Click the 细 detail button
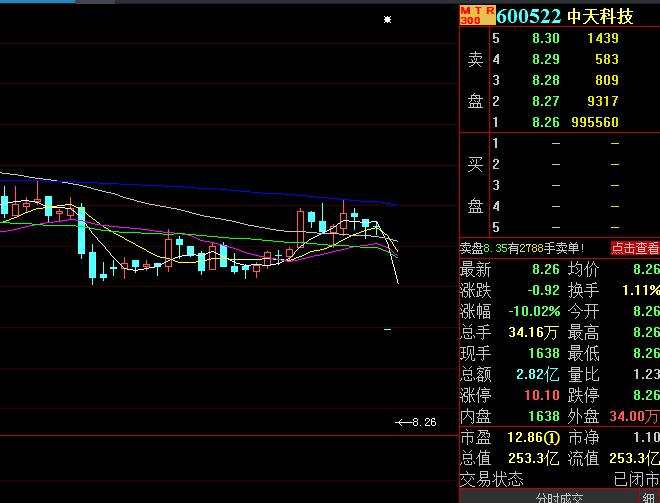The image size is (660, 503). point(650,498)
